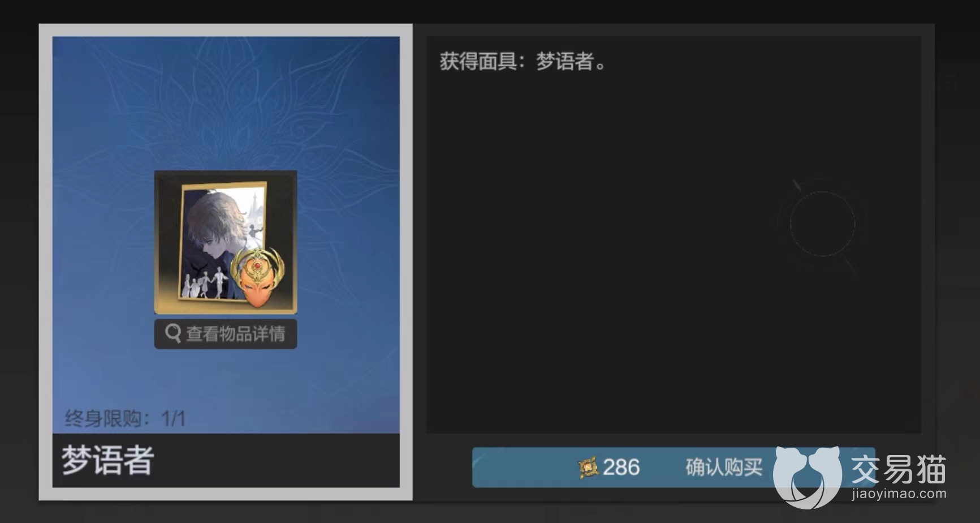Open the jiaoyimao.com watermark link
Image resolution: width=980 pixels, height=523 pixels.
click(899, 494)
